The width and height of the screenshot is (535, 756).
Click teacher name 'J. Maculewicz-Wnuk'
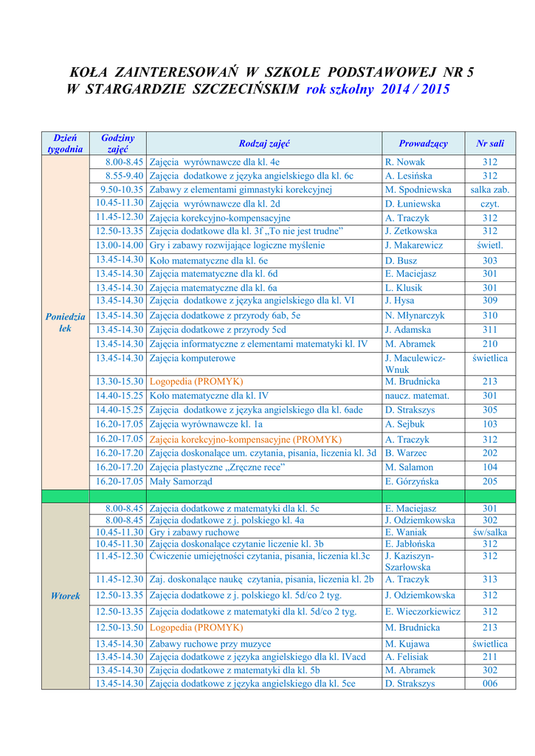point(415,363)
